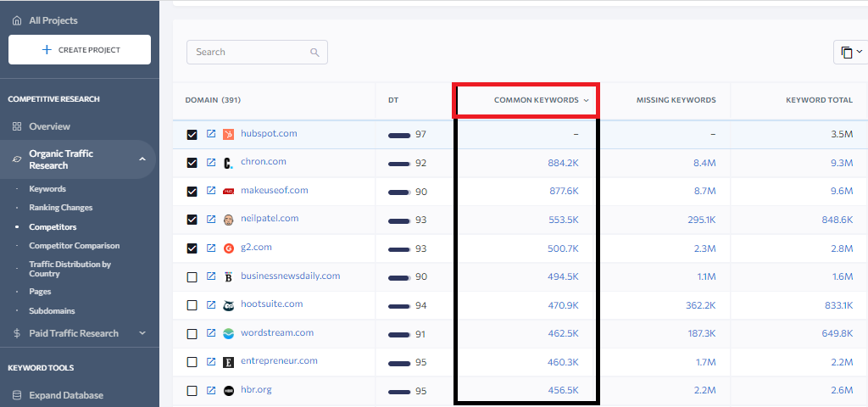868x407 pixels.
Task: Click the wordstream.com favicon
Action: pos(229,334)
